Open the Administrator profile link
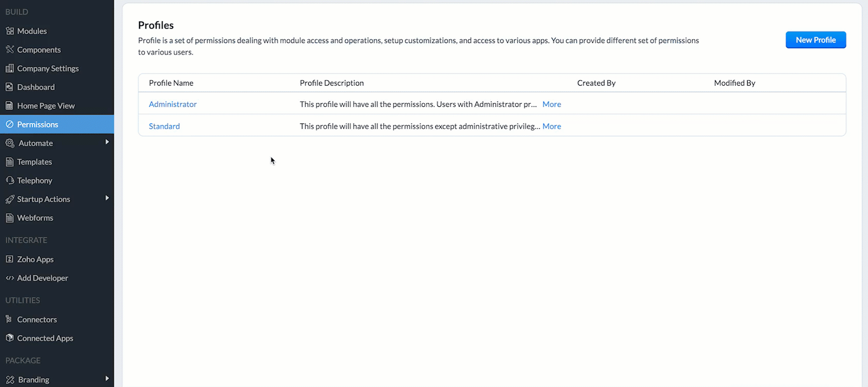Image resolution: width=868 pixels, height=387 pixels. point(173,104)
